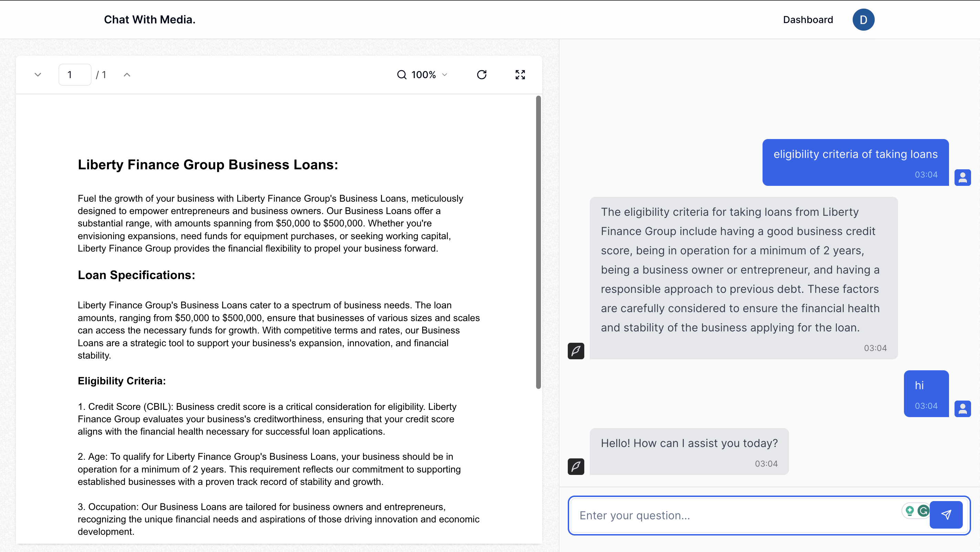Click the 'Loan Specifications:' heading

coord(136,275)
